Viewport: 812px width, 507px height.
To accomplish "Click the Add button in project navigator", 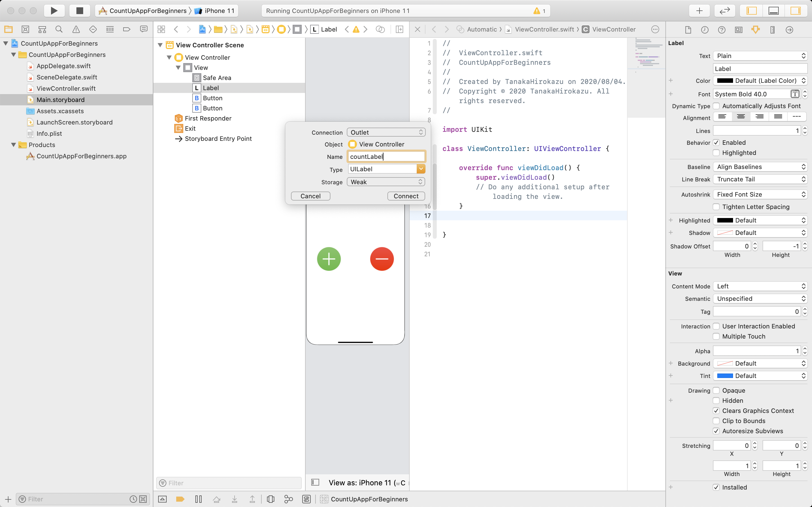I will tap(8, 499).
